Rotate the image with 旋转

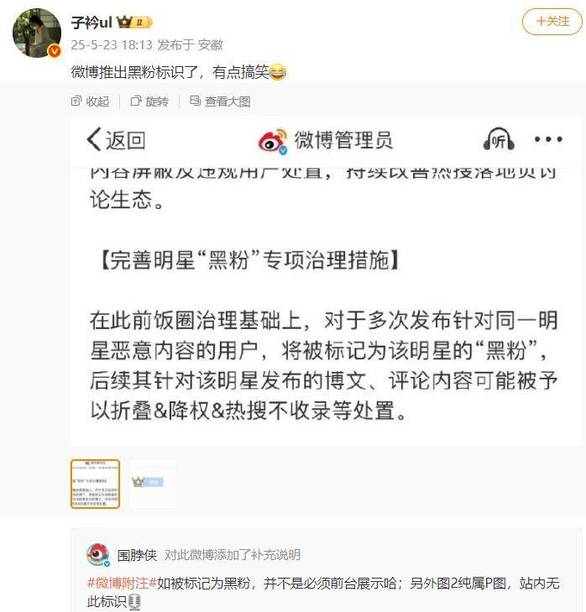click(150, 101)
